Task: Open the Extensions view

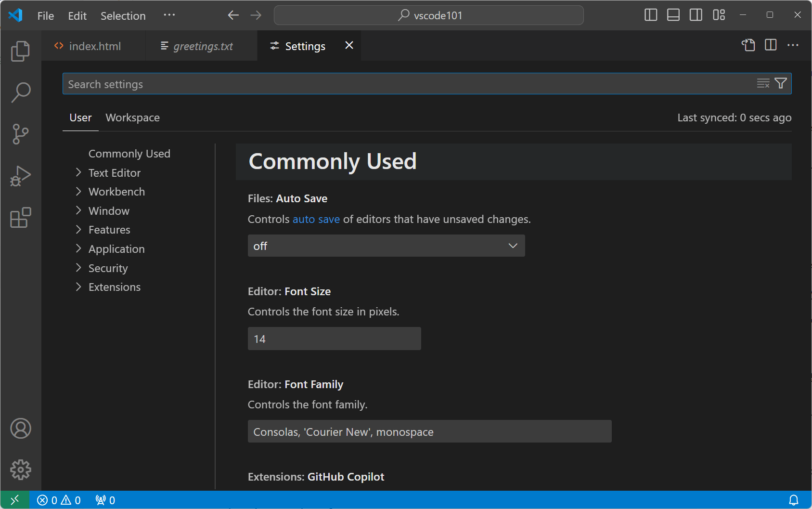Action: point(20,218)
